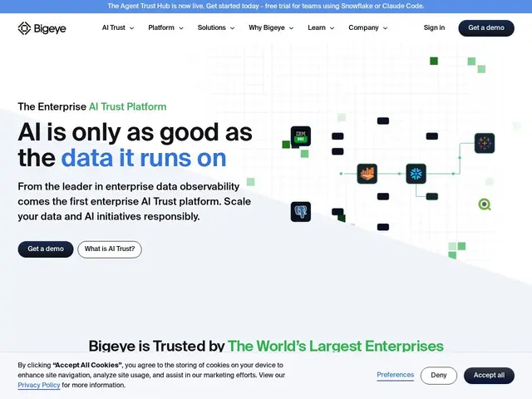Viewport: 532px width, 399px height.
Task: Expand the AI Trust dropdown menu
Action: [118, 27]
